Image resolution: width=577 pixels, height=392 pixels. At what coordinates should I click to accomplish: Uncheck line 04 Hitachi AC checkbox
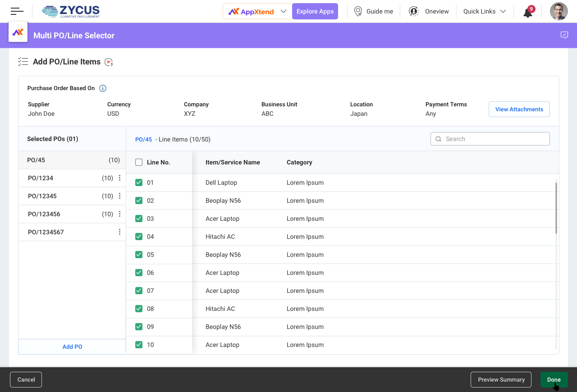click(x=139, y=237)
